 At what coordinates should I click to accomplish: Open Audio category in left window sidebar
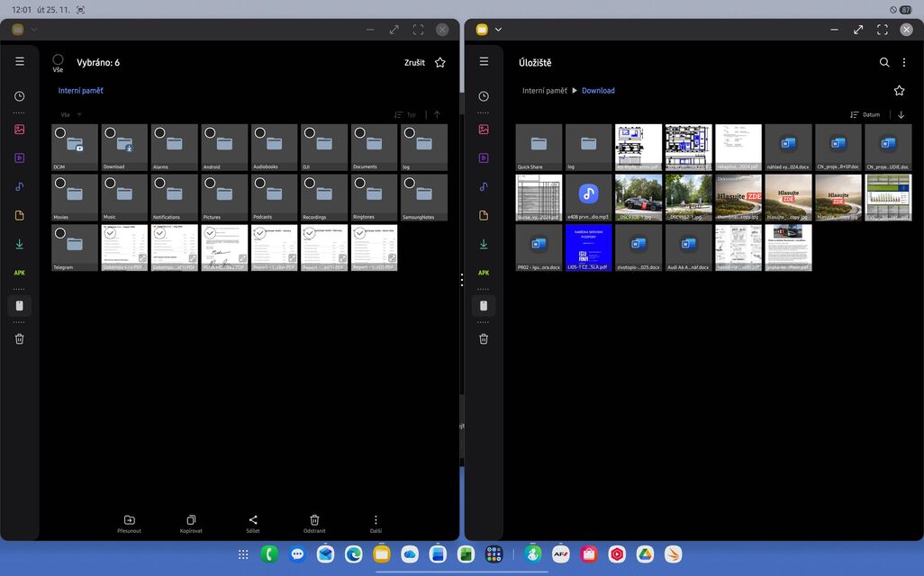(20, 186)
